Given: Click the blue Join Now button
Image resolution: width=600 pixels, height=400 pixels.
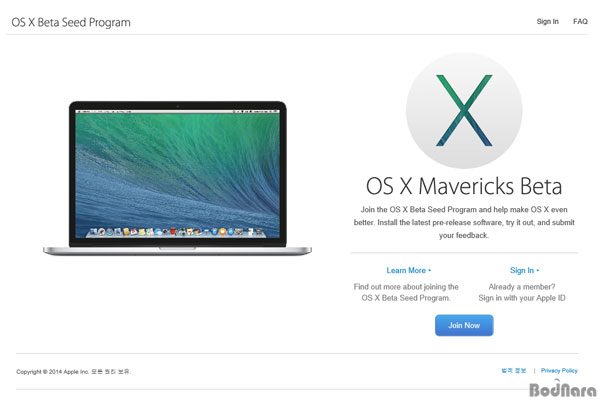Looking at the screenshot, I should click(x=464, y=325).
